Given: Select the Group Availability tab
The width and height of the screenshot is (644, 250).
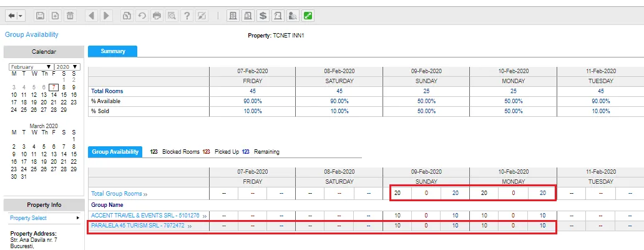Looking at the screenshot, I should pos(115,152).
